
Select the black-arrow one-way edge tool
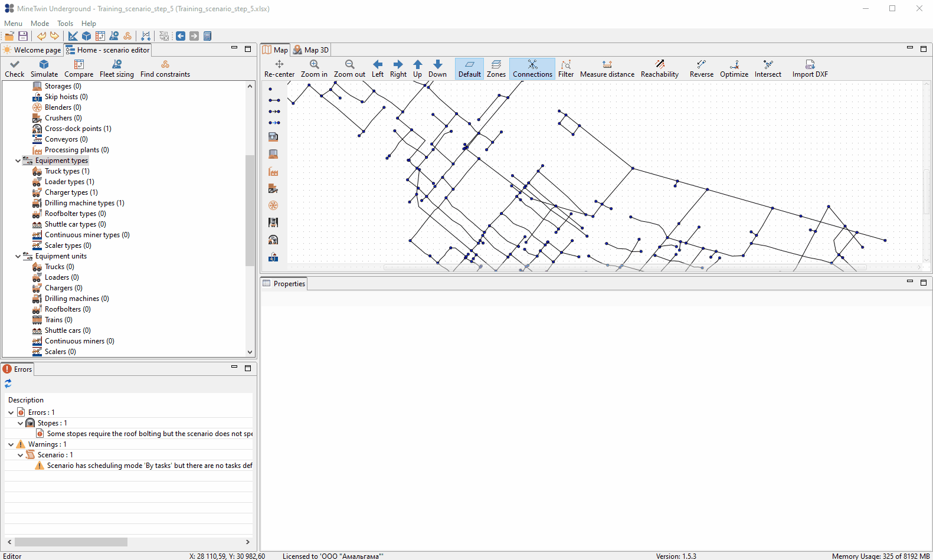[274, 112]
